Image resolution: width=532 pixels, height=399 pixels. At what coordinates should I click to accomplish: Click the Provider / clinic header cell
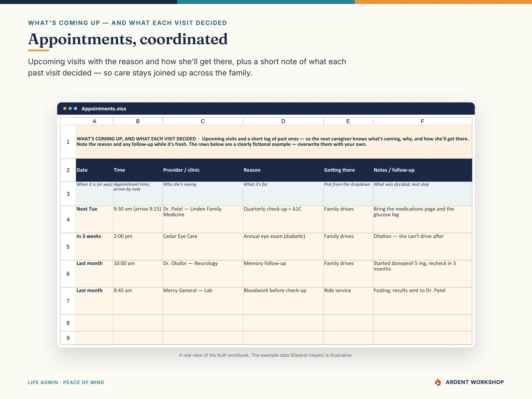click(203, 170)
